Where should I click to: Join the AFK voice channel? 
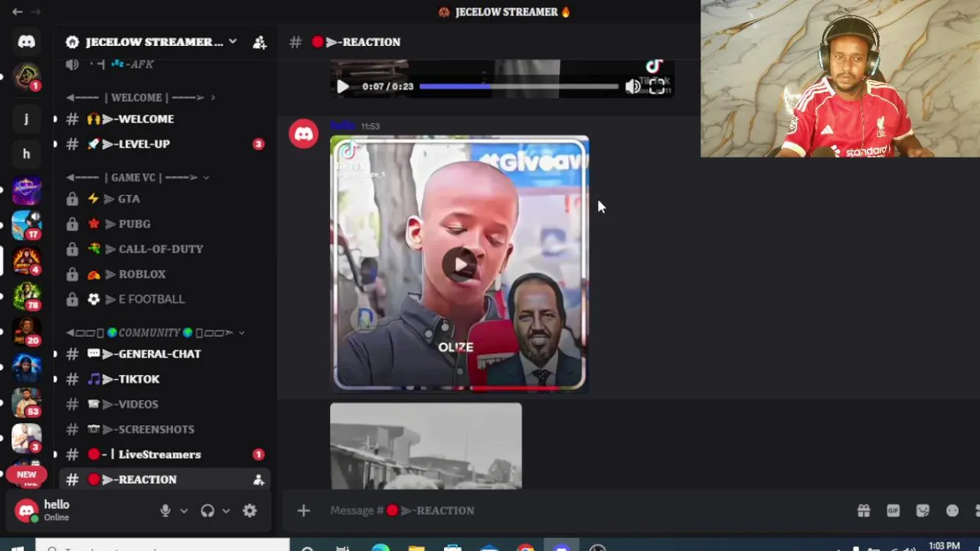(165, 64)
